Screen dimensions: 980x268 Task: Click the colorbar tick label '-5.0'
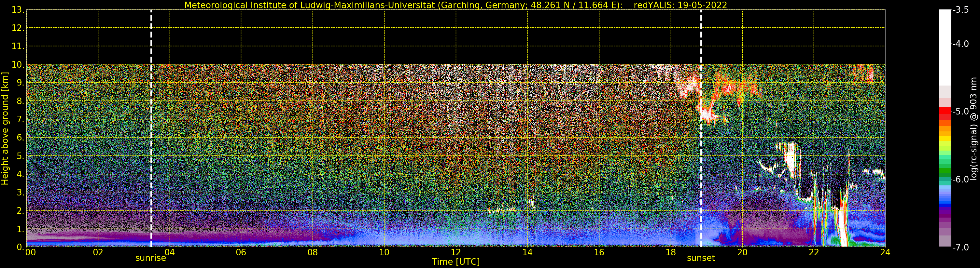point(960,111)
